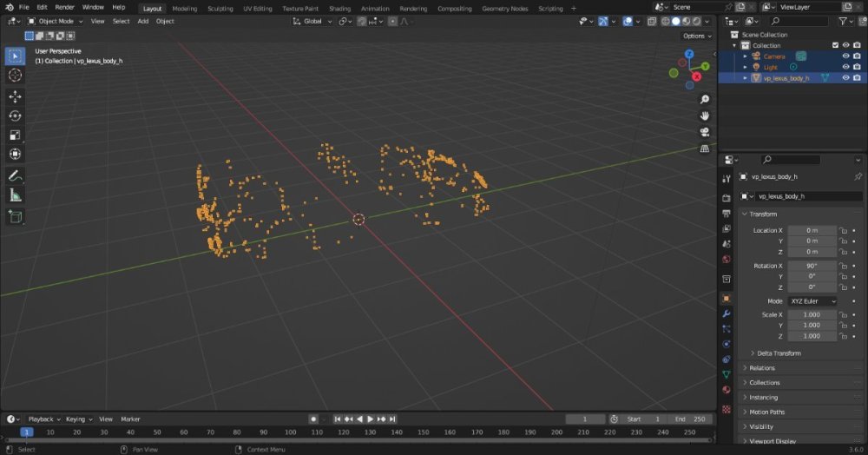Toggle lock on Location X
Viewport: 868px width, 455px height.
click(844, 230)
